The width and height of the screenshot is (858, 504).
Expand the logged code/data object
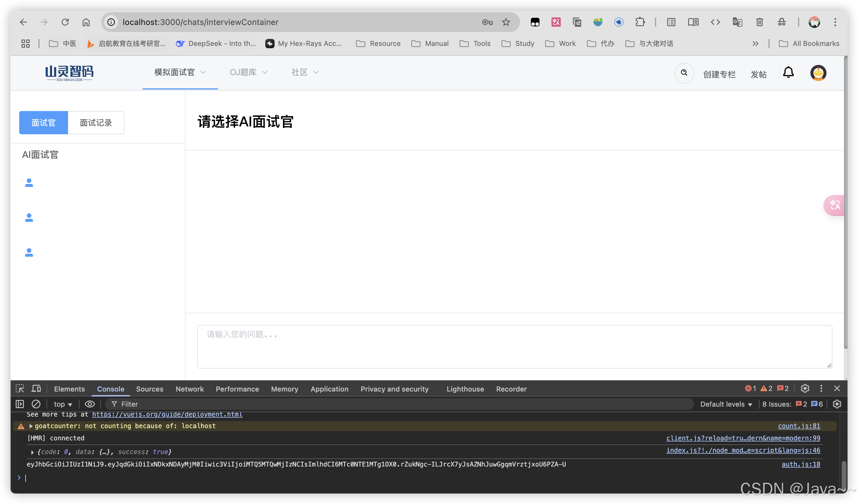32,452
